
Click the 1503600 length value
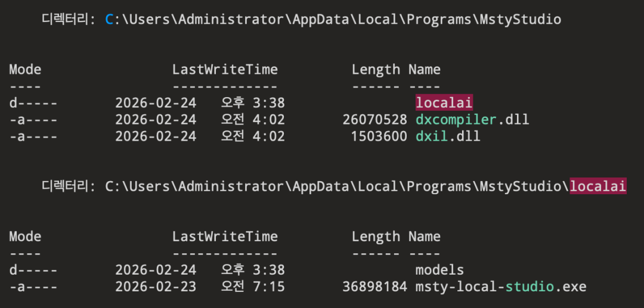coord(379,136)
